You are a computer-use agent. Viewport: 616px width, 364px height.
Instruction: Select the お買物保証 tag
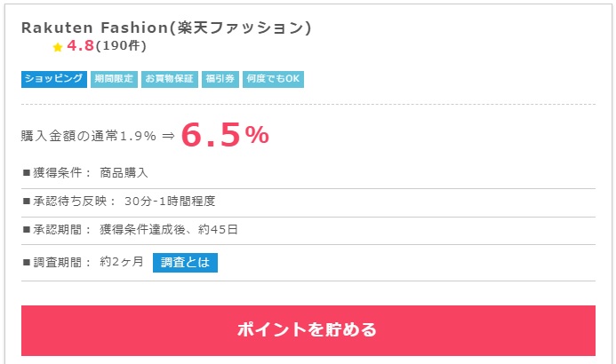point(169,79)
